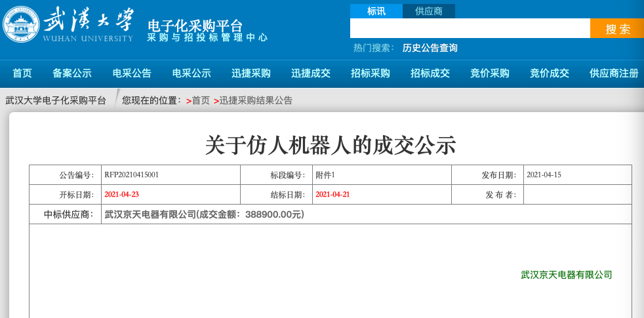Click announcement number RFP20210415001
The height and width of the screenshot is (318, 644).
coord(132,174)
